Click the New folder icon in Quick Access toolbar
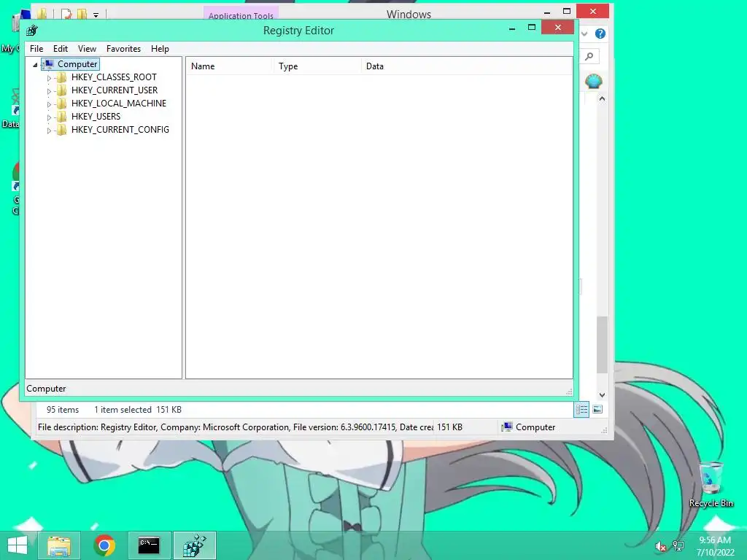Image resolution: width=747 pixels, height=560 pixels. coord(82,14)
